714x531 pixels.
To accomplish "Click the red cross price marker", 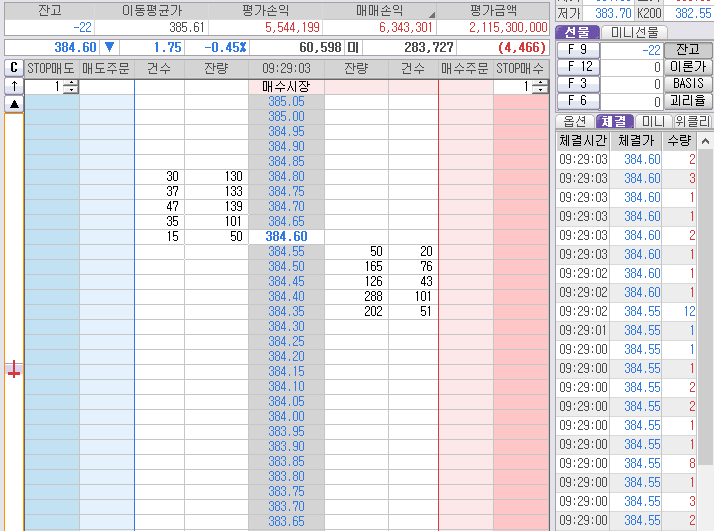I will tap(14, 369).
